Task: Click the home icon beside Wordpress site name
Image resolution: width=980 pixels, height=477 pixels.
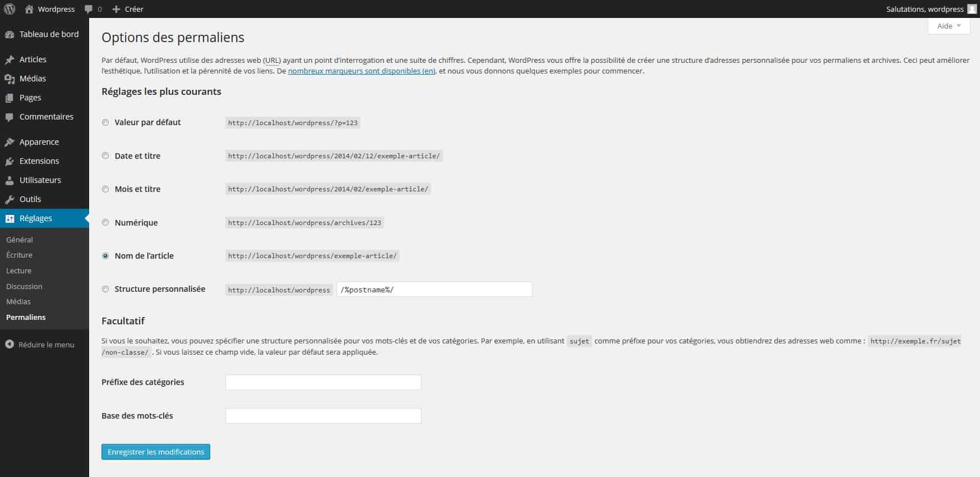Action: point(29,9)
